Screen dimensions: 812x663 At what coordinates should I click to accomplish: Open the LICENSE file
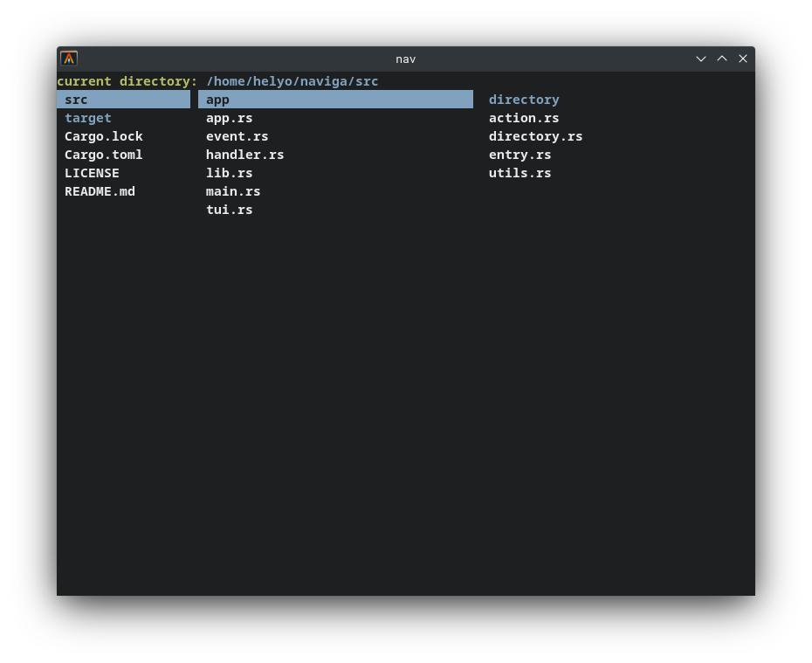coord(92,173)
